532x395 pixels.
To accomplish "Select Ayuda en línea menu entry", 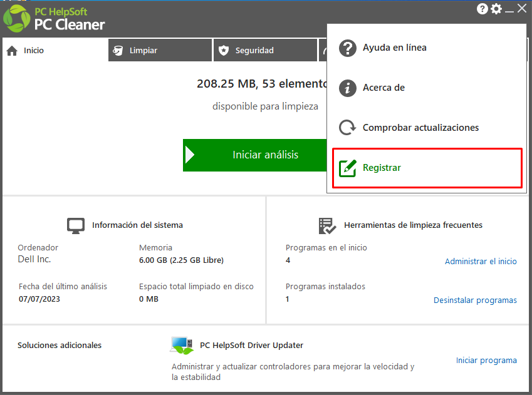I will 394,48.
